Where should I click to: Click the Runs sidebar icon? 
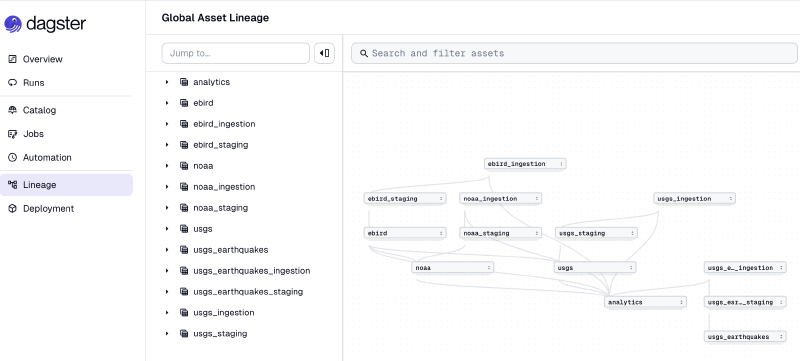pos(13,83)
